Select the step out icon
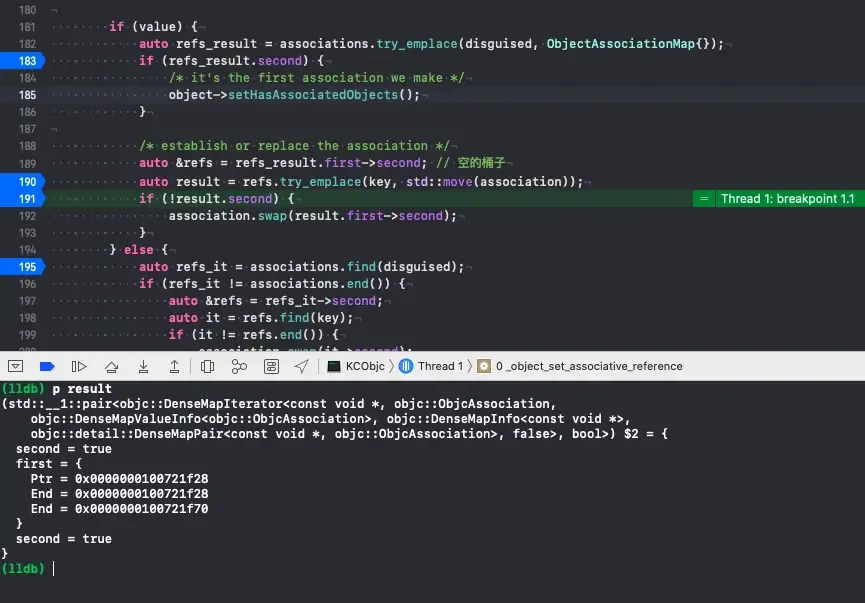The width and height of the screenshot is (865, 603). coord(176,366)
